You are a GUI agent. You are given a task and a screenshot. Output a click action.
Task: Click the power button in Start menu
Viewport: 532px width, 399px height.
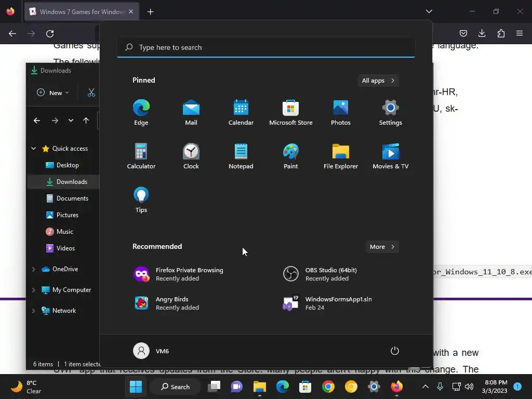point(395,351)
